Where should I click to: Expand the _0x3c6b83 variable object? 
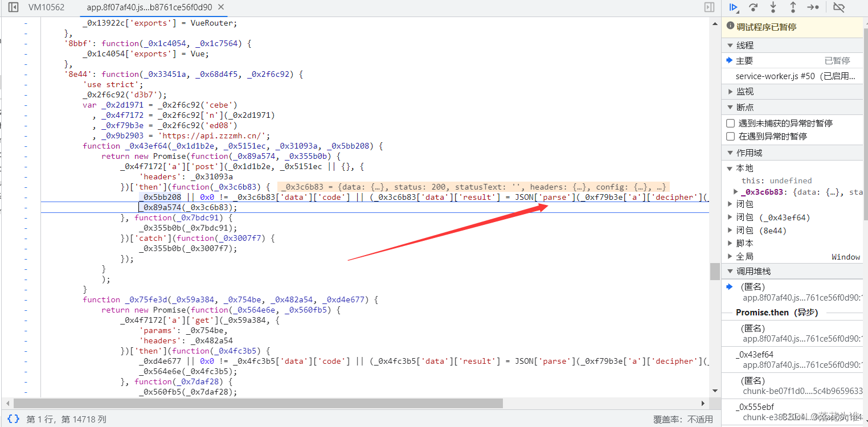point(736,192)
